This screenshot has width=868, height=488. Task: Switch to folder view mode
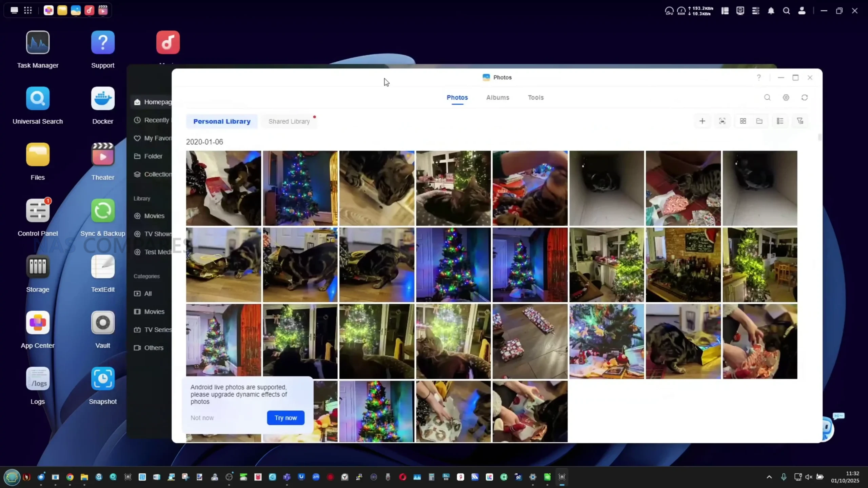(x=759, y=121)
